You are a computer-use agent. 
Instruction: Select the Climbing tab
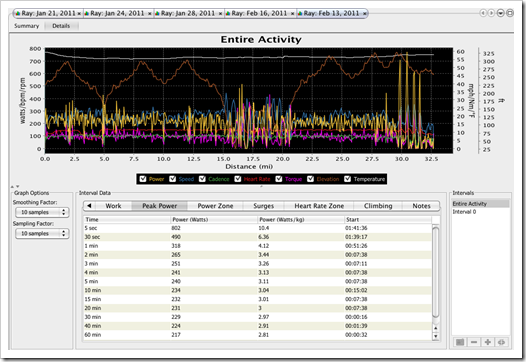point(378,206)
